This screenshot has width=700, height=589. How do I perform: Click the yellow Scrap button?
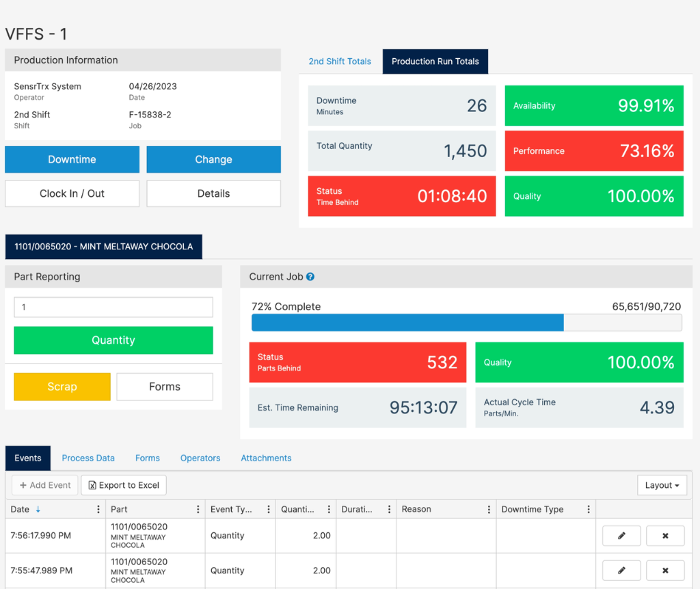tap(62, 387)
